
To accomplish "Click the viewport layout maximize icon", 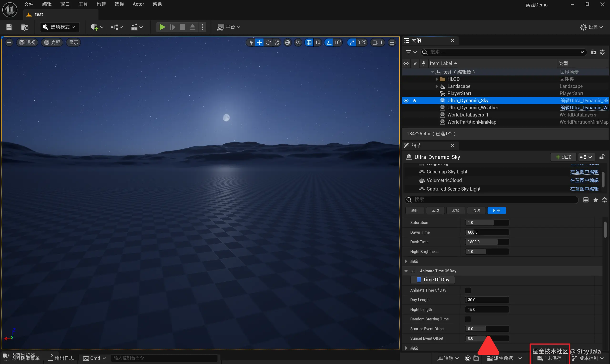I will 392,42.
